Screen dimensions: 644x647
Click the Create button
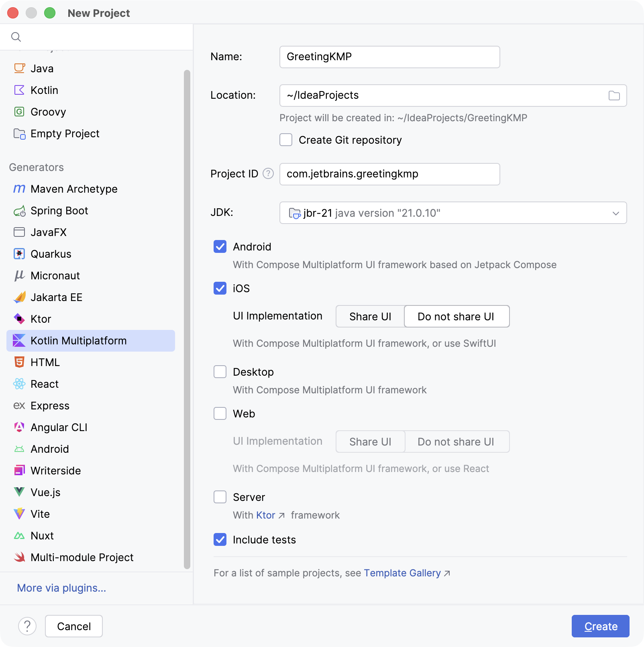[x=600, y=626]
